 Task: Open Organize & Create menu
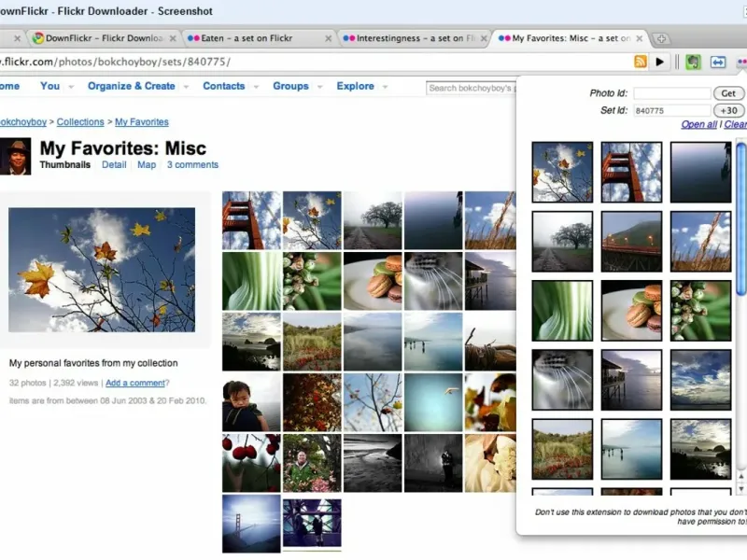[132, 86]
